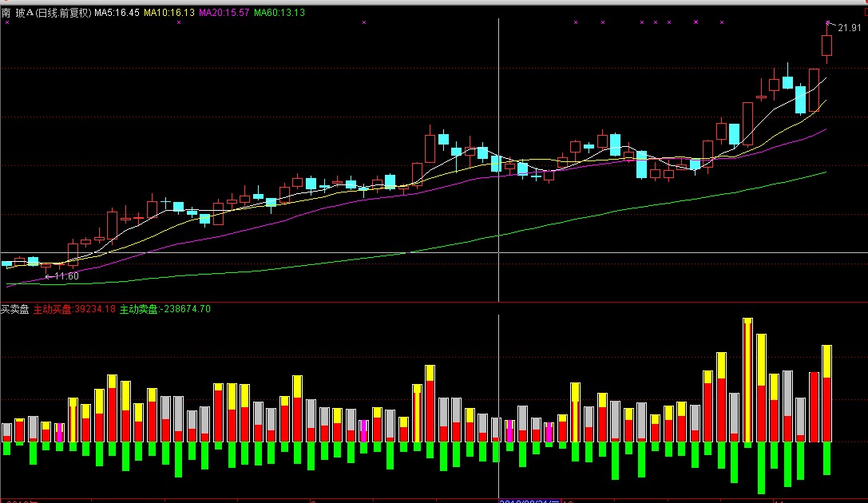
Task: Select the MA60:13.13 indicator label
Action: point(279,12)
